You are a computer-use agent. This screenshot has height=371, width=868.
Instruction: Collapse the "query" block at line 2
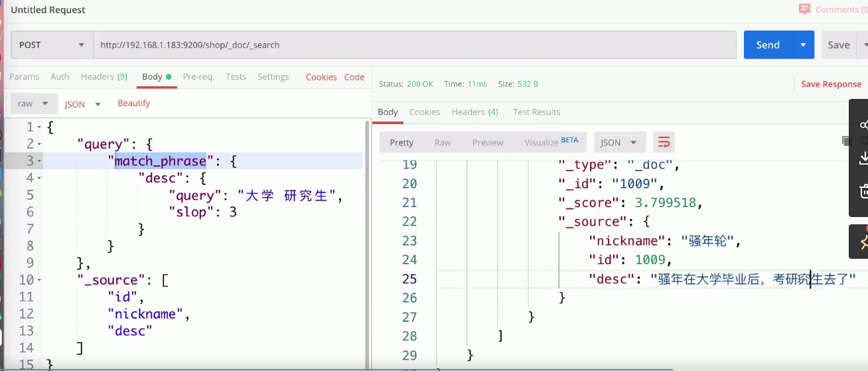pos(40,144)
